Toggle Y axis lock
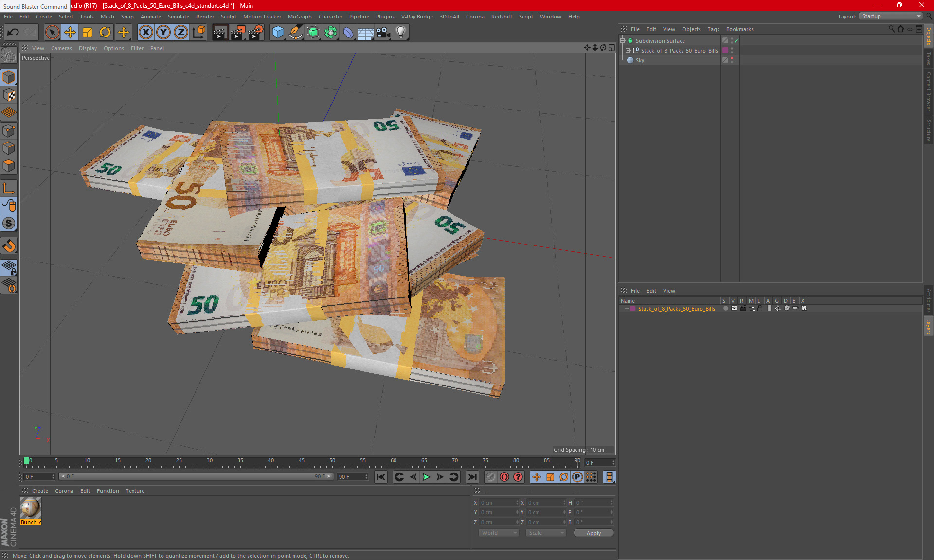The image size is (934, 560). [x=163, y=32]
